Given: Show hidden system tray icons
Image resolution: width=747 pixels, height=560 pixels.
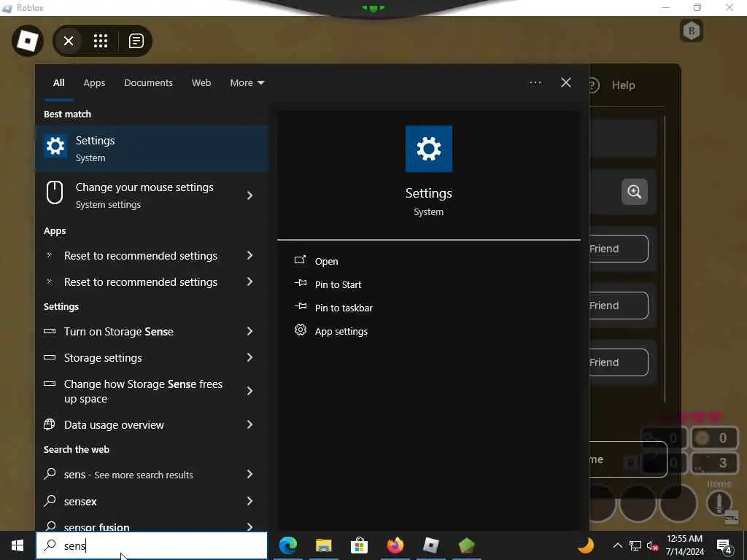Looking at the screenshot, I should (617, 545).
